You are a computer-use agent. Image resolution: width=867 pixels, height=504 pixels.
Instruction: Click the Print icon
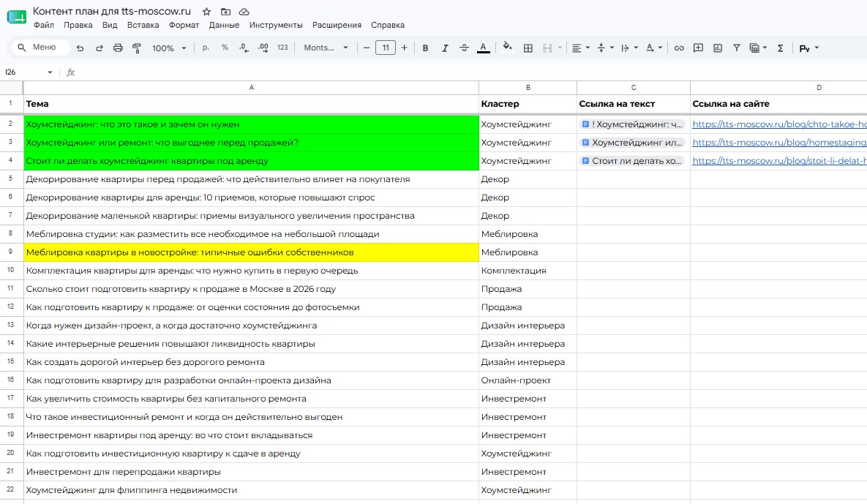pyautogui.click(x=118, y=48)
